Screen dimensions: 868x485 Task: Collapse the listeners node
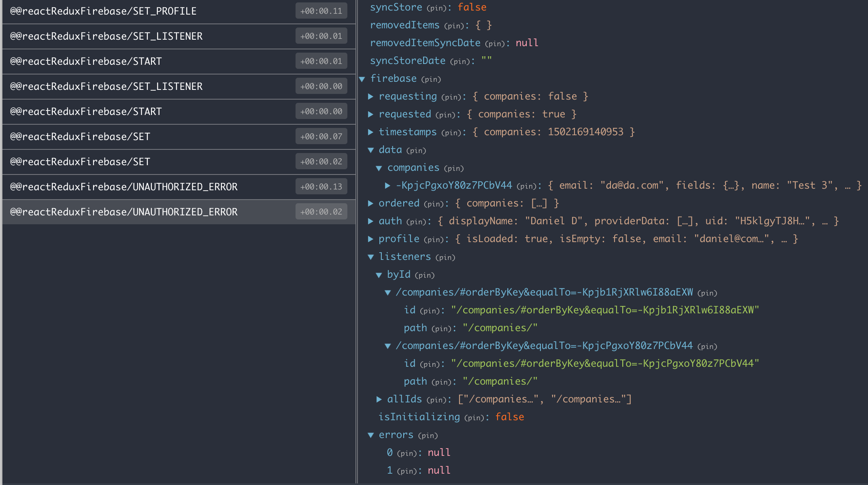click(x=371, y=257)
